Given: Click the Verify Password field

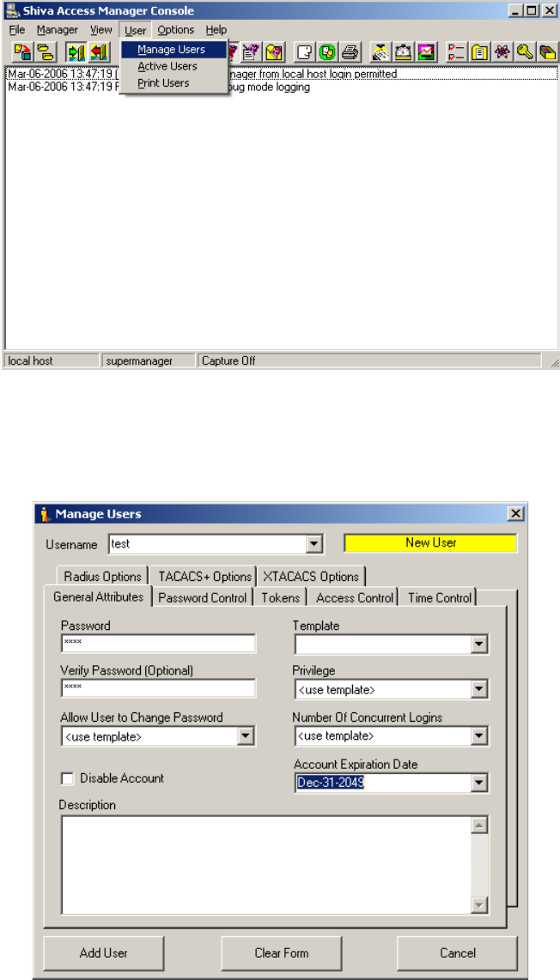Looking at the screenshot, I should tap(158, 689).
